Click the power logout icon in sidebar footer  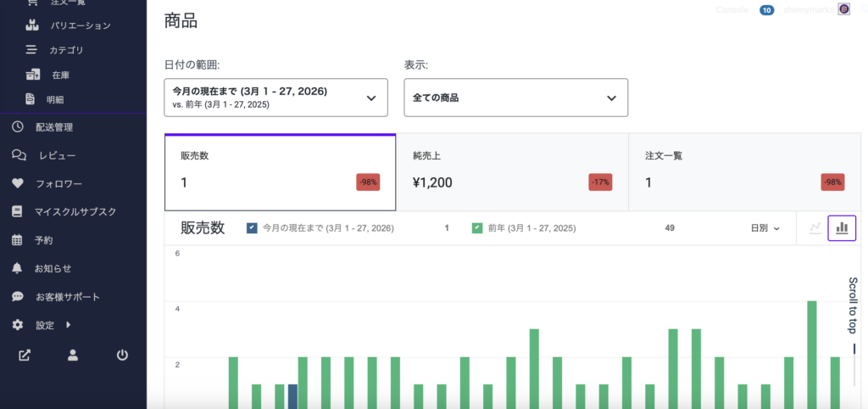click(x=122, y=356)
